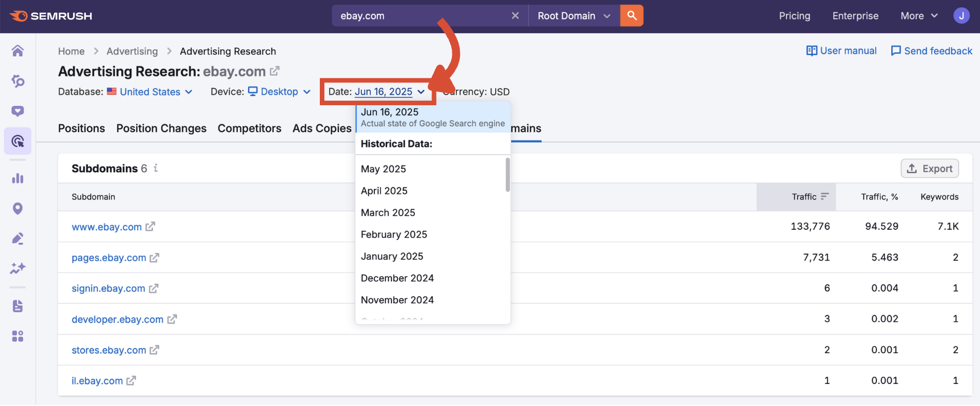Screen dimensions: 980x406
Task: Click the subdomains info icon
Action: [x=156, y=168]
